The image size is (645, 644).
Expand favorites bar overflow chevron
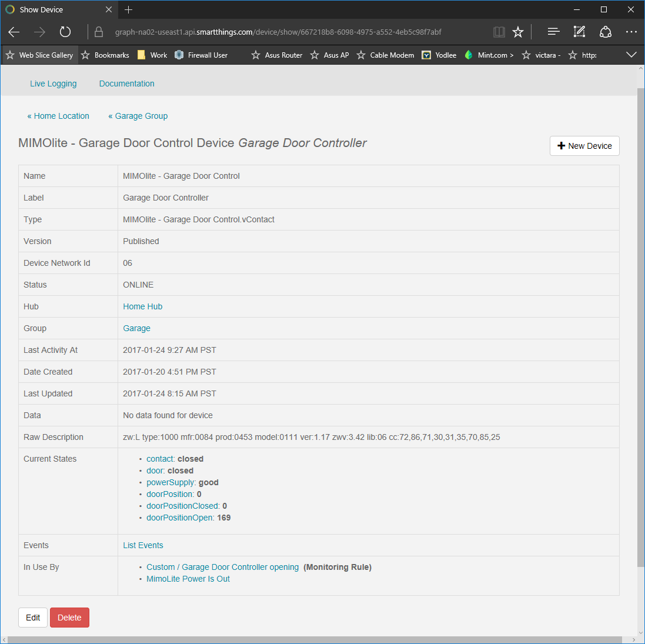631,55
